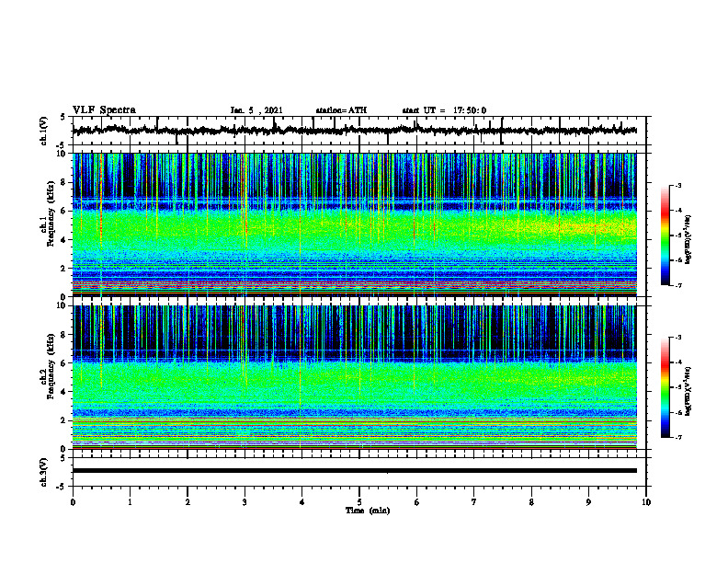Click the Time axis tick label "1"

pos(130,502)
